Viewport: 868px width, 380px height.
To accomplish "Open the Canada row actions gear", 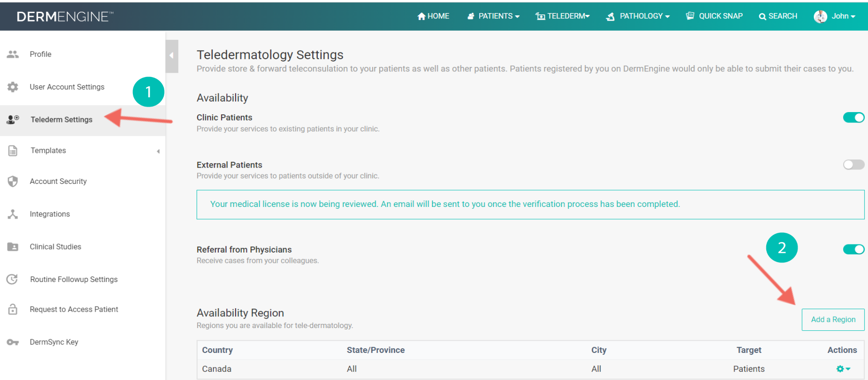I will 843,369.
